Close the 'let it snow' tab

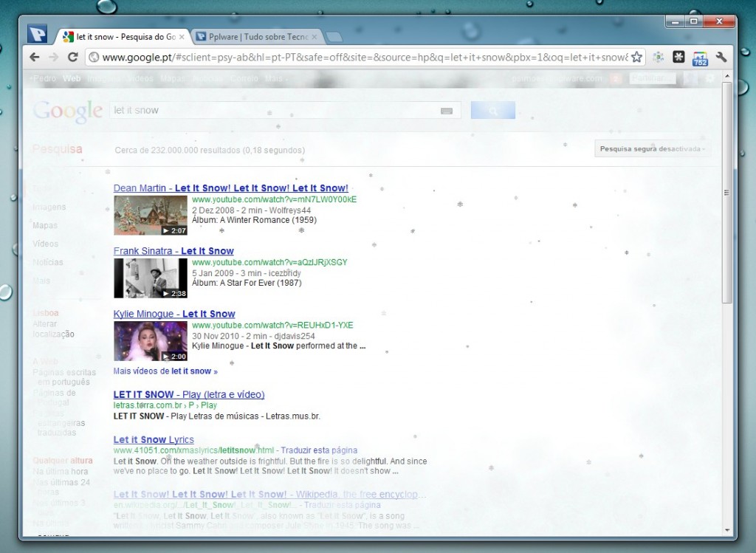[182, 37]
